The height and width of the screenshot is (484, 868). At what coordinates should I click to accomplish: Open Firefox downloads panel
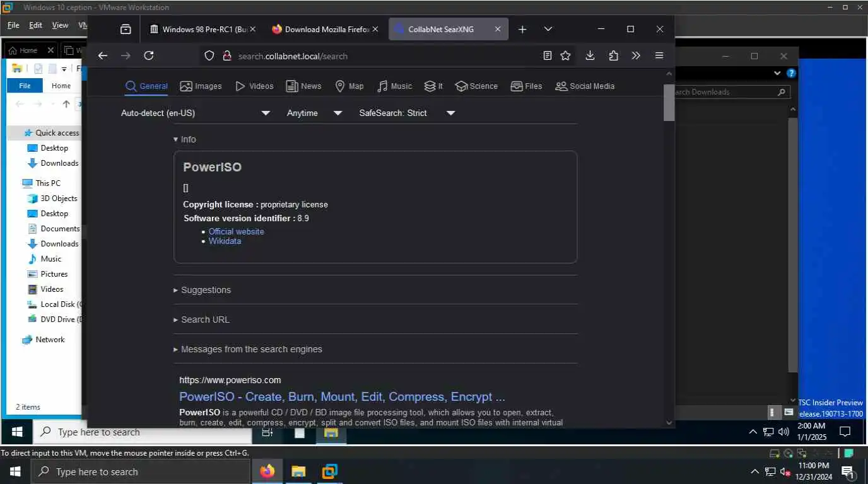pyautogui.click(x=590, y=55)
